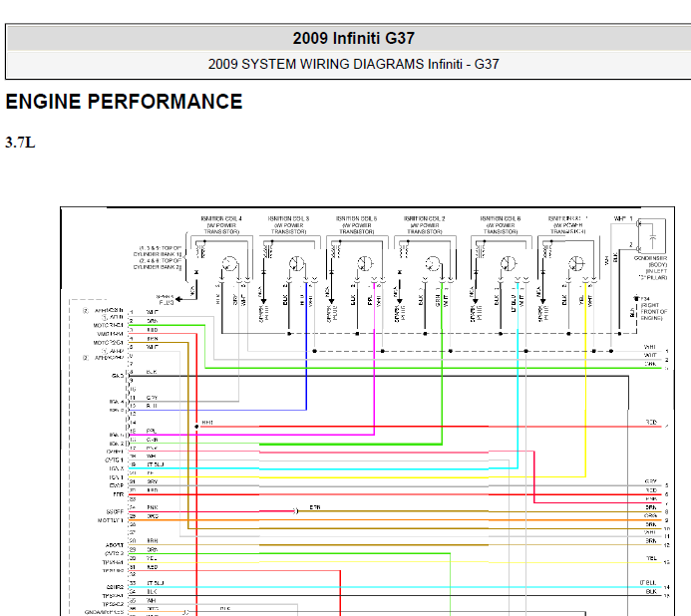The width and height of the screenshot is (691, 616).
Task: Click the coil winding symbol in Ignition Coil 4
Action: click(x=201, y=251)
